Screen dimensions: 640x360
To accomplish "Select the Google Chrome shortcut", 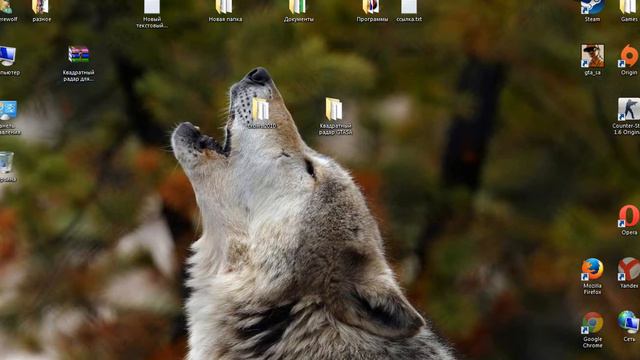I will (x=592, y=330).
